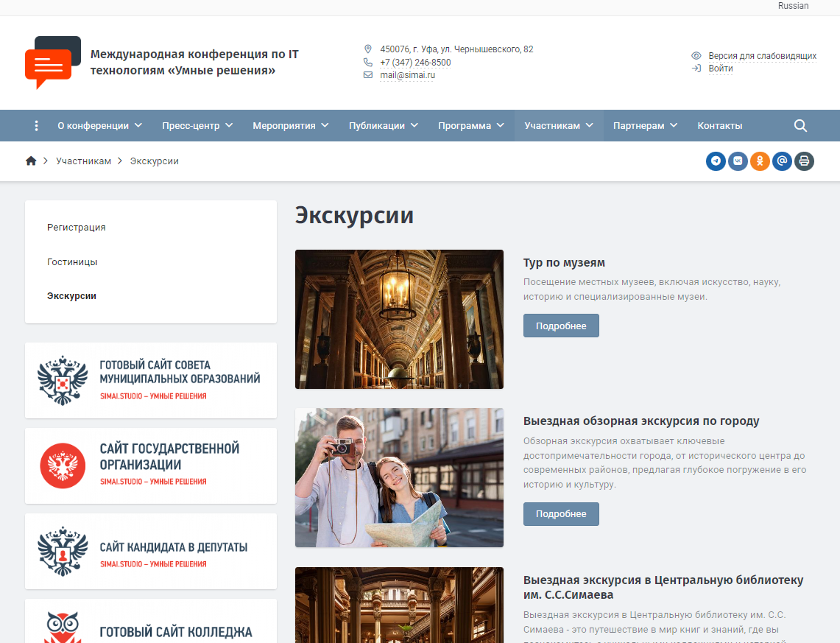This screenshot has height=643, width=840.
Task: Click the conference chat-bubble logo
Action: pos(52,62)
